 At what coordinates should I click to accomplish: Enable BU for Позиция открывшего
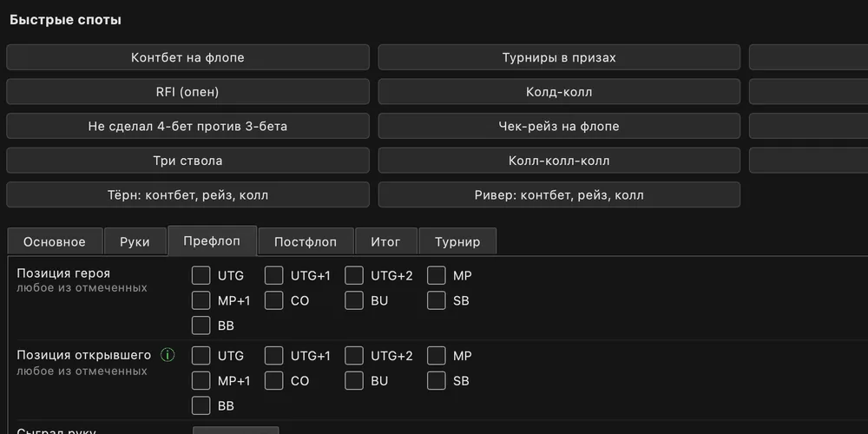click(x=354, y=381)
